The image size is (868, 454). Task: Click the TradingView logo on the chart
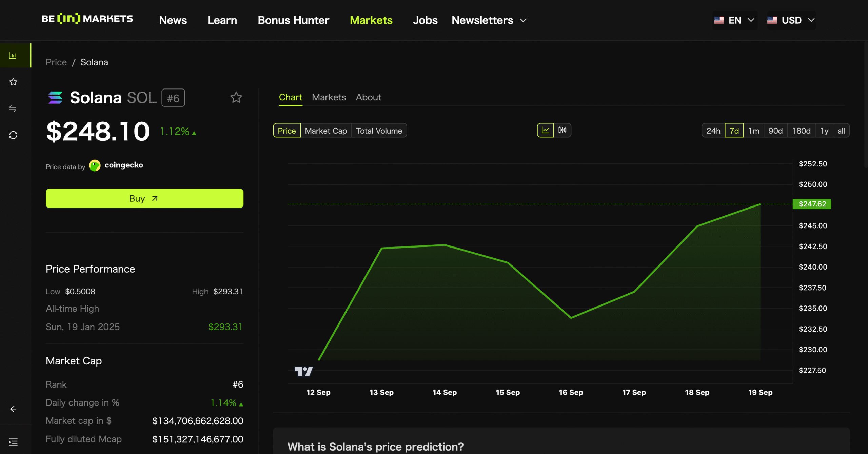coord(303,372)
